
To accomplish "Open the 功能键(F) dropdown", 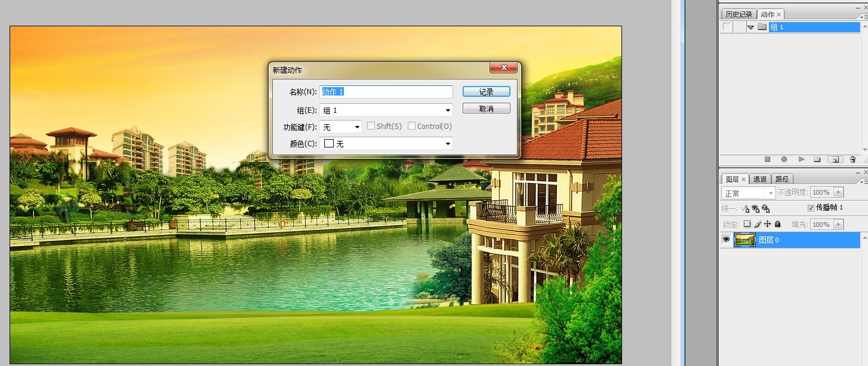I will point(357,127).
